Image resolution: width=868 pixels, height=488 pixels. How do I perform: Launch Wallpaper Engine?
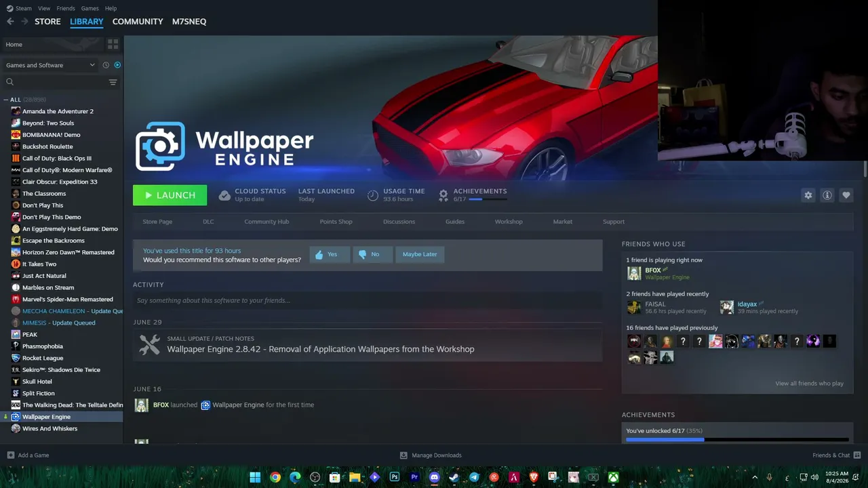(x=169, y=195)
